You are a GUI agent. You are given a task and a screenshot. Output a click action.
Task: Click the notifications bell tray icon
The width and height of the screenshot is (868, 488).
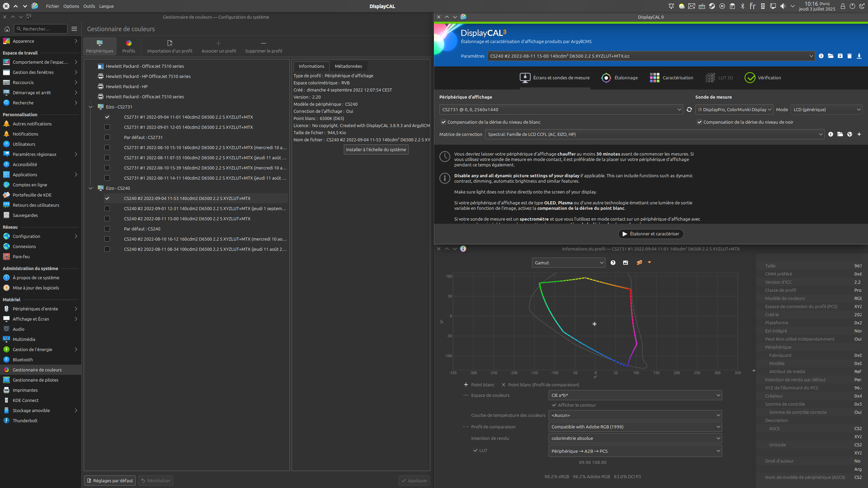[671, 6]
